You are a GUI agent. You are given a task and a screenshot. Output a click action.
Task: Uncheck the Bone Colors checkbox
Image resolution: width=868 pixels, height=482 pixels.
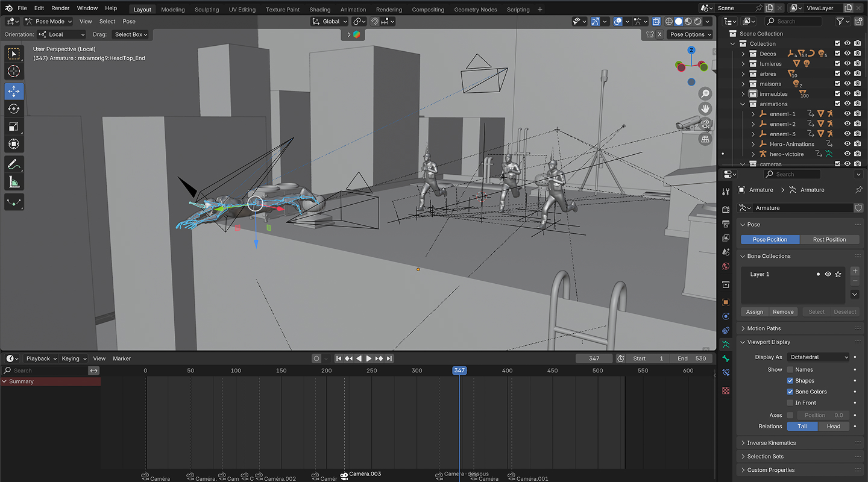click(790, 392)
